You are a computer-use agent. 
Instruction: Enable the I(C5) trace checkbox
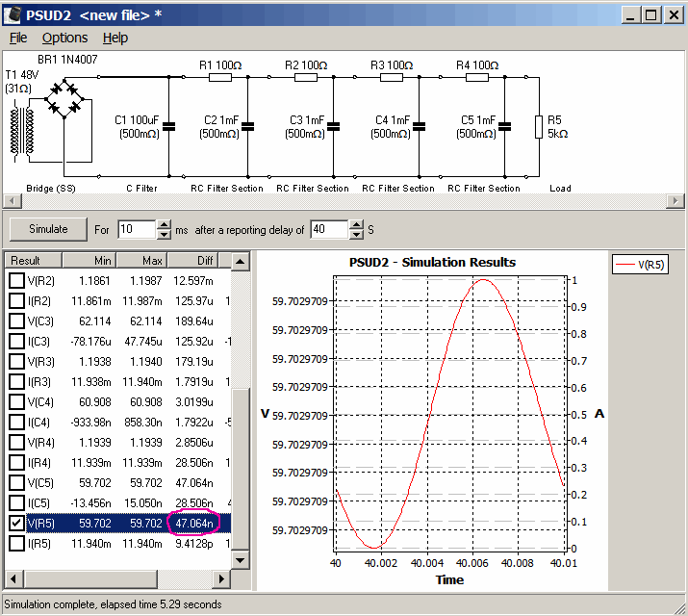tap(16, 502)
